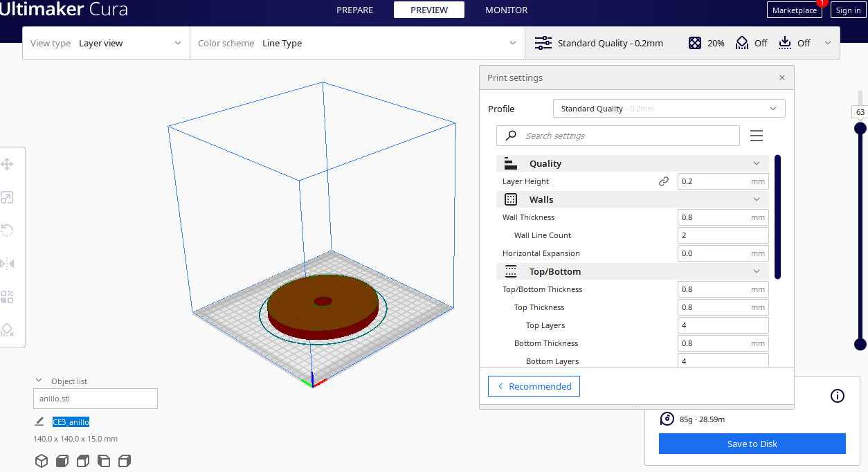Close the Print settings panel
868x472 pixels.
[782, 78]
